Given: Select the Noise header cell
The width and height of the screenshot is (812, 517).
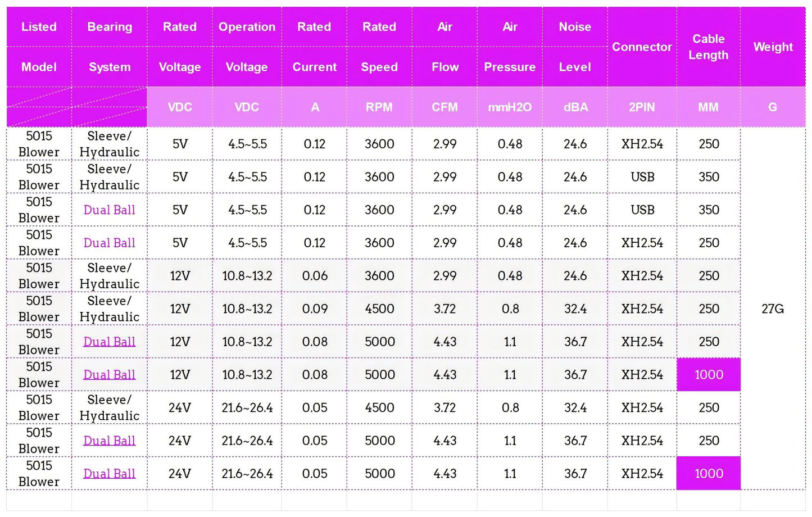Looking at the screenshot, I should pyautogui.click(x=575, y=27).
